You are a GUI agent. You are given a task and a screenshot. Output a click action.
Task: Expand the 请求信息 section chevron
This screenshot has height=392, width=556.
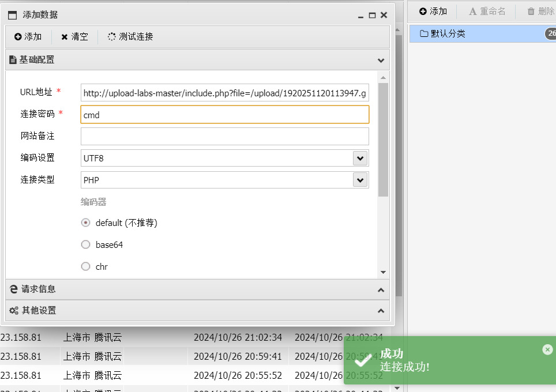pos(381,290)
